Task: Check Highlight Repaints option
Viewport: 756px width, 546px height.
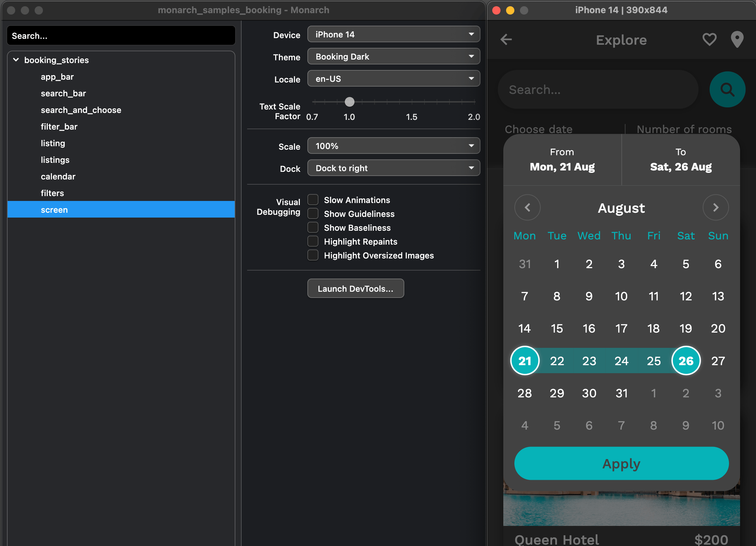Action: [313, 241]
